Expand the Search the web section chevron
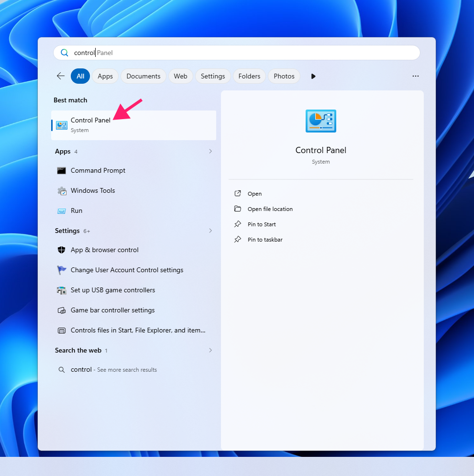This screenshot has height=476, width=474. coord(210,350)
